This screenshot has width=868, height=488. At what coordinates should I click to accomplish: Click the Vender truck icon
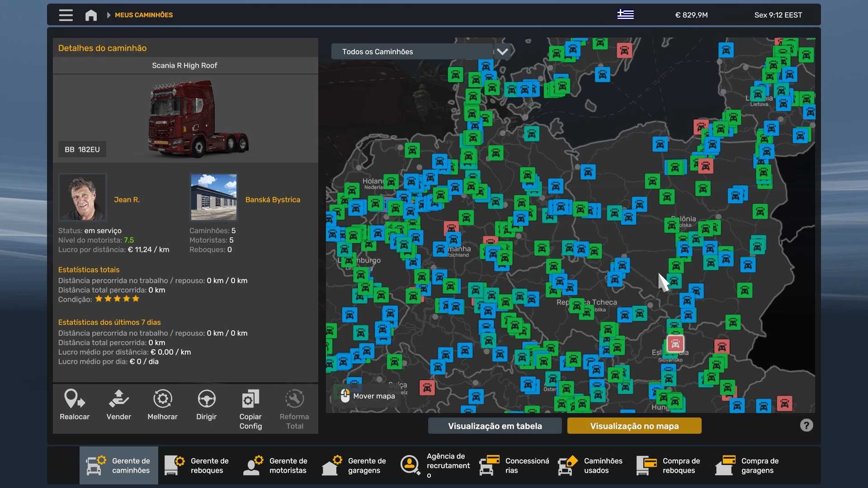click(x=118, y=399)
